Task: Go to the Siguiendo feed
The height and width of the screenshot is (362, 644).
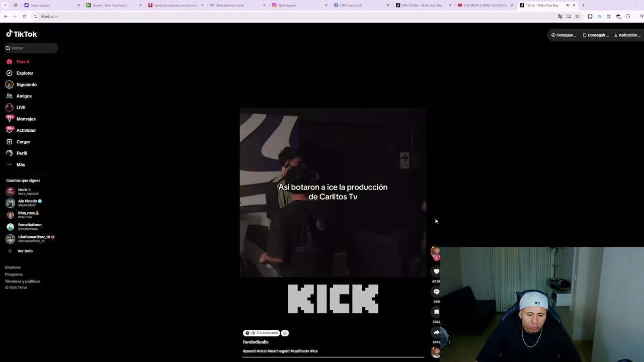Action: tap(21, 84)
